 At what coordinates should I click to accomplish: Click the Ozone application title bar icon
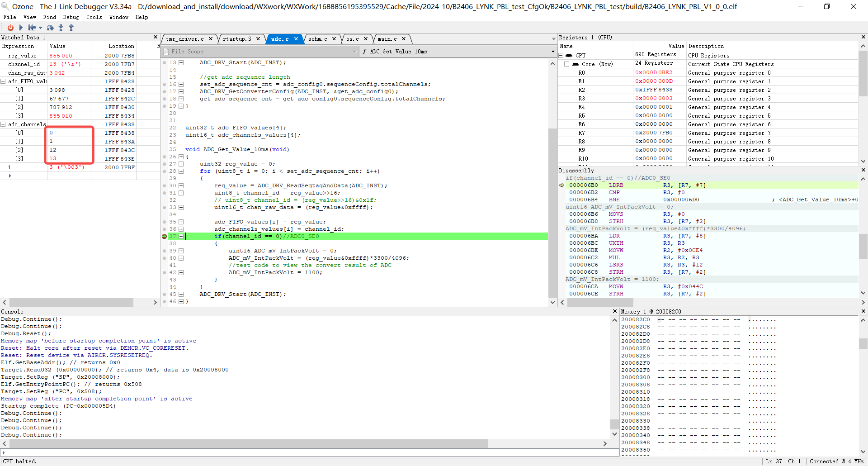point(6,6)
